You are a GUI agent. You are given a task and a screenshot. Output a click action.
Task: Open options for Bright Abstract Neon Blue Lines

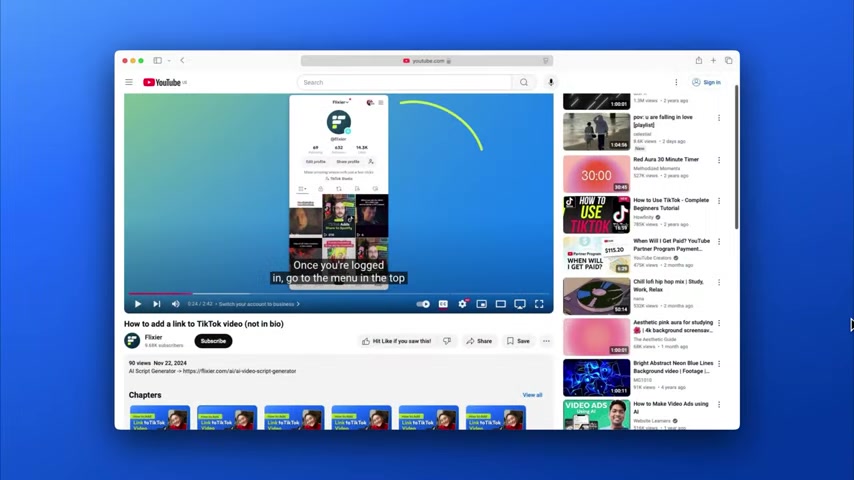[x=719, y=364]
